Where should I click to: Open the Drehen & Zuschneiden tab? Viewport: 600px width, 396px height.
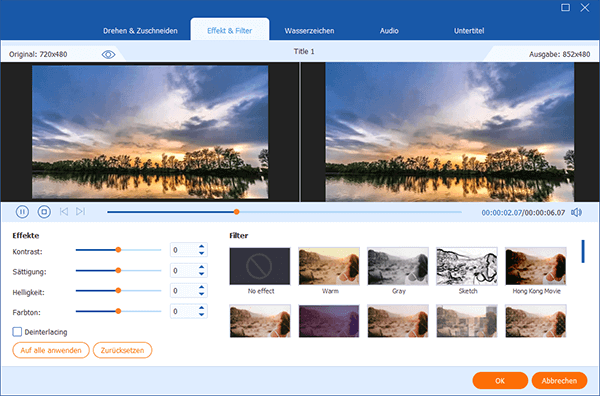[x=140, y=31]
